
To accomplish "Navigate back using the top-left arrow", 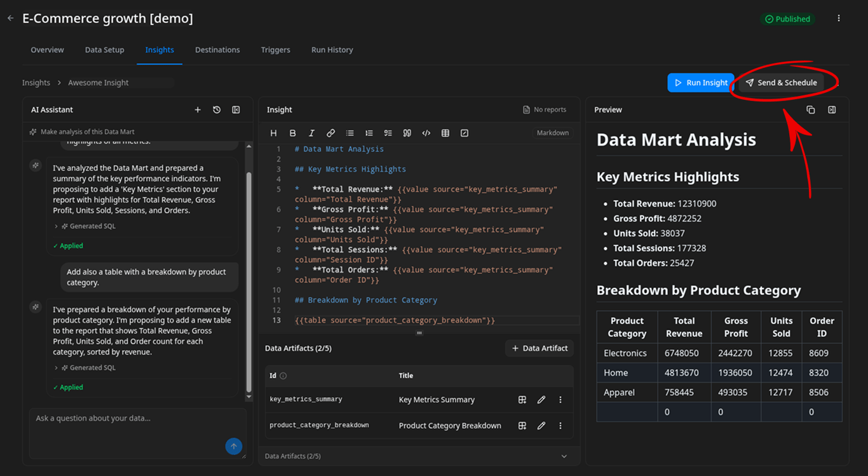I will tap(10, 18).
